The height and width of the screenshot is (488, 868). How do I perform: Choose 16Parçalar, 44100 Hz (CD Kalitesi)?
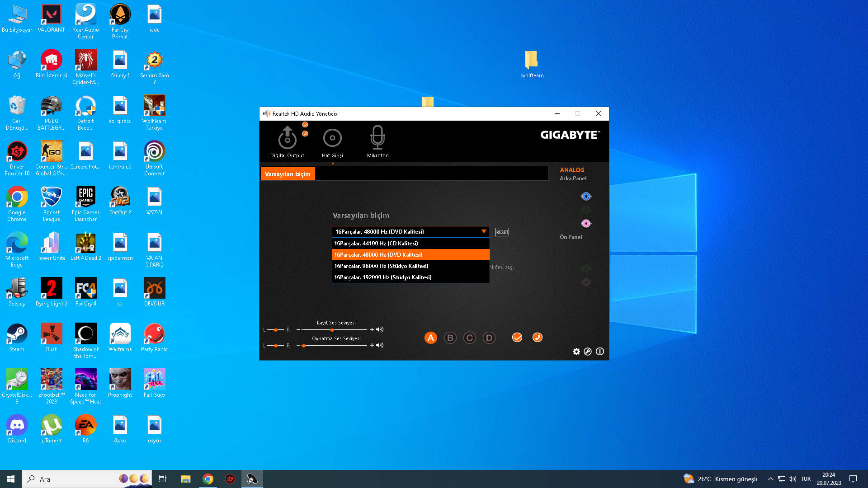coord(410,243)
